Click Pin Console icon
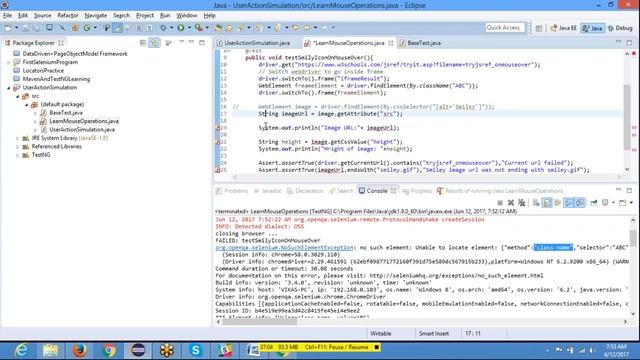 pyautogui.click(x=594, y=203)
